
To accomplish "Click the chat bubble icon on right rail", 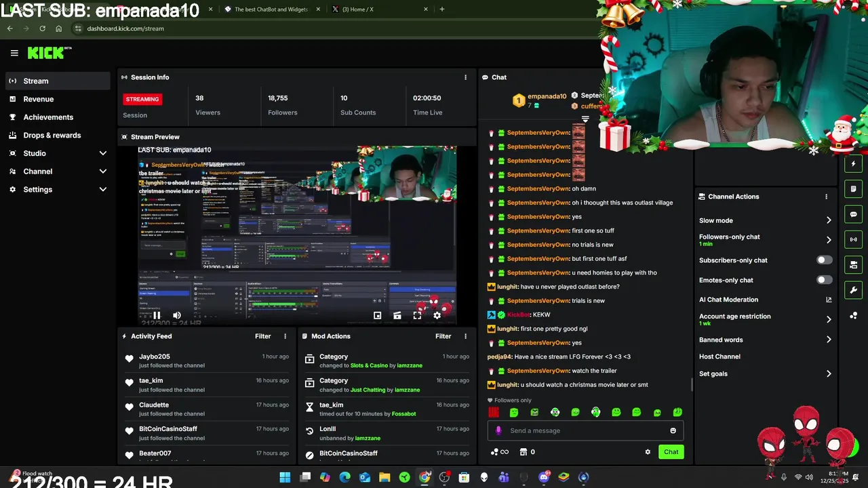I will tap(853, 214).
